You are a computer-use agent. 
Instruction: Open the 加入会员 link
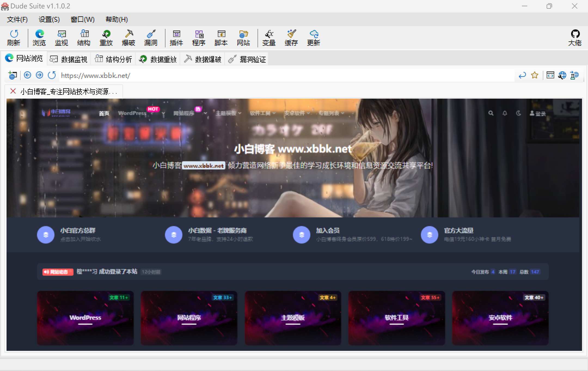click(328, 230)
